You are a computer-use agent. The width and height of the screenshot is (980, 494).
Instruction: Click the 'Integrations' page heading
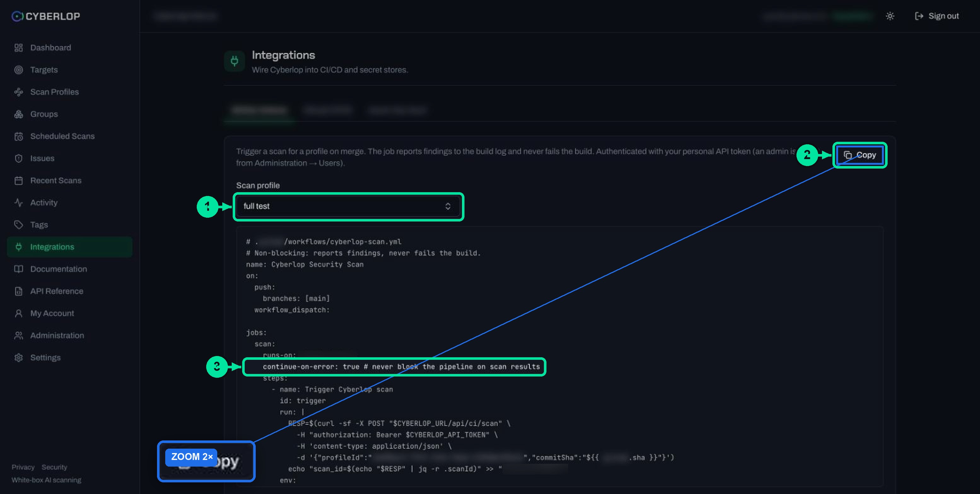[x=283, y=55]
